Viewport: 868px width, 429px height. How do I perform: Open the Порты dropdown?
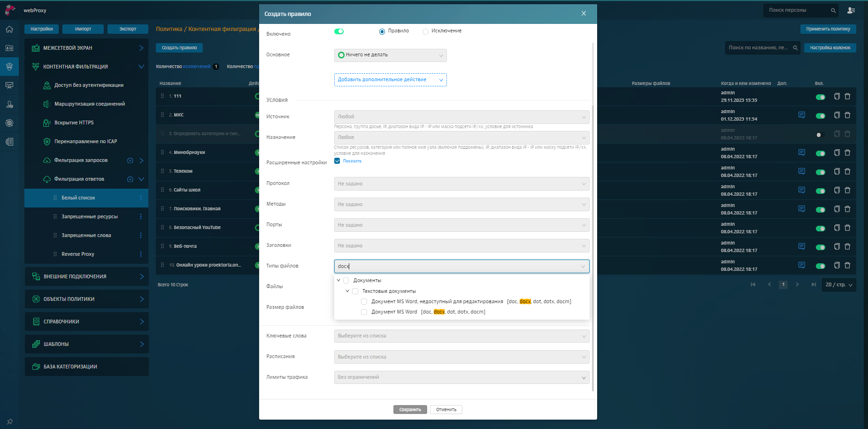tap(462, 225)
